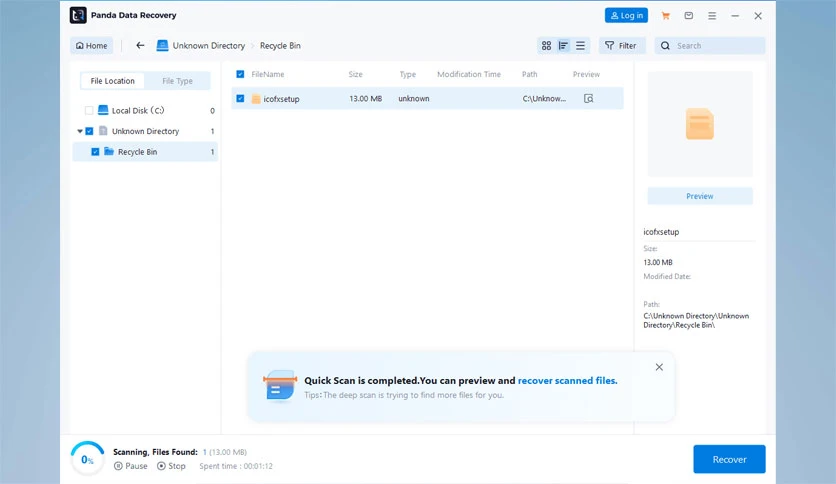Click Unknown Directory in the breadcrumb
The width and height of the screenshot is (836, 484).
click(208, 46)
